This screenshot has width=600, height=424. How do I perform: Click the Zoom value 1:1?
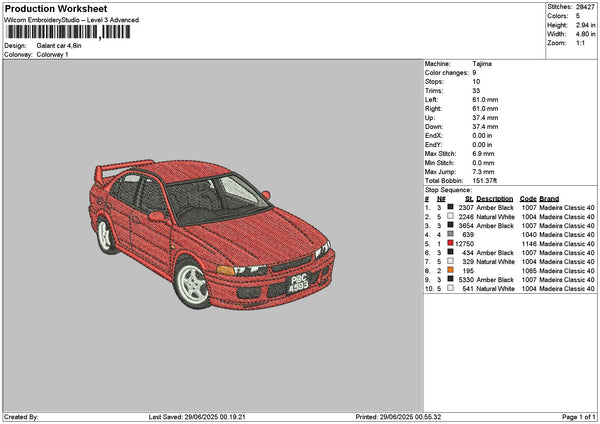pyautogui.click(x=579, y=43)
